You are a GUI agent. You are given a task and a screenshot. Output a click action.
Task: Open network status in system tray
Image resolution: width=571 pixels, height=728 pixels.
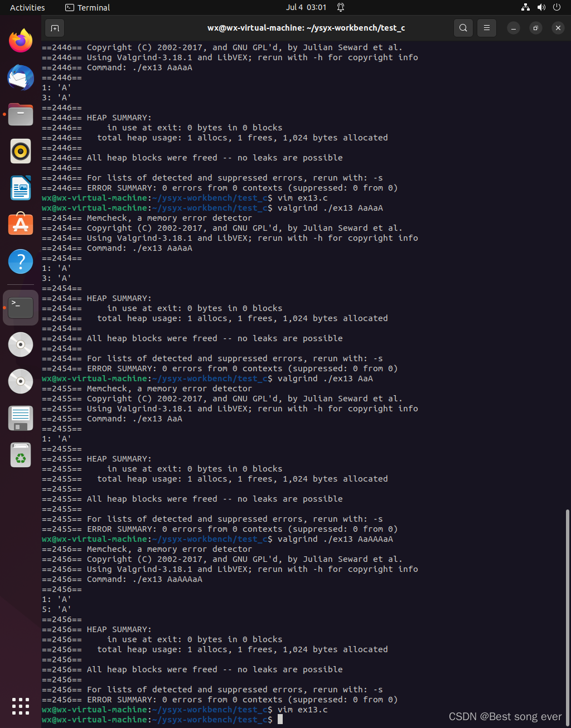pos(525,7)
